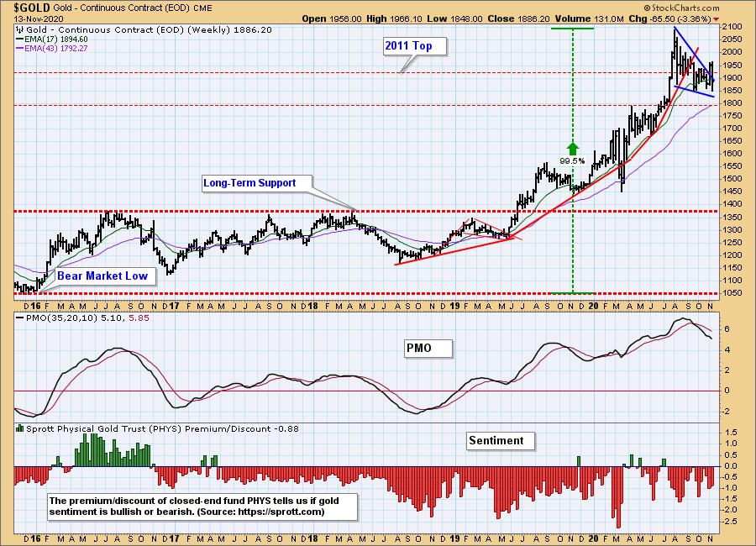Click the Sprott Physical Gold Trust legend text
Image resolution: width=756 pixels, height=546 pixels.
click(x=162, y=428)
